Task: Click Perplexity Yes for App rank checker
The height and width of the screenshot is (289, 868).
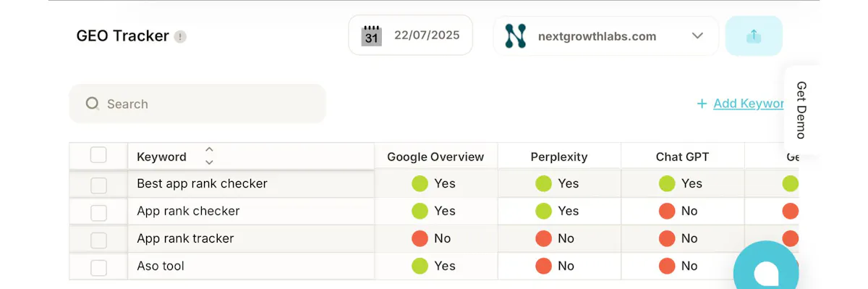Action: tap(557, 211)
